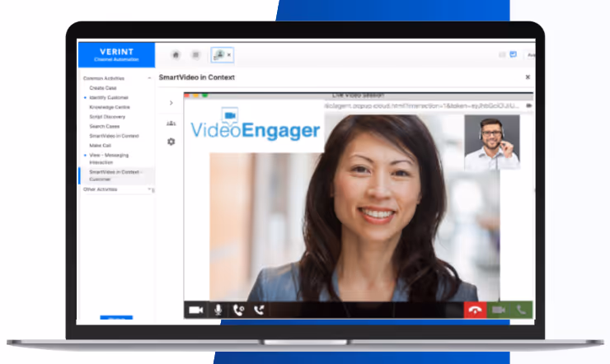This screenshot has height=364, width=610.
Task: Open Identify Customer activity
Action: tap(109, 97)
